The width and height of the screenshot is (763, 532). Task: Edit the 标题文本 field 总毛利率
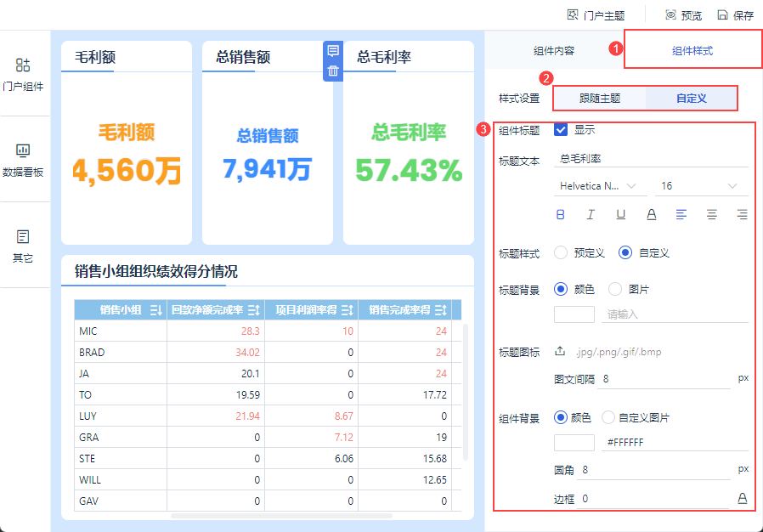tap(651, 159)
